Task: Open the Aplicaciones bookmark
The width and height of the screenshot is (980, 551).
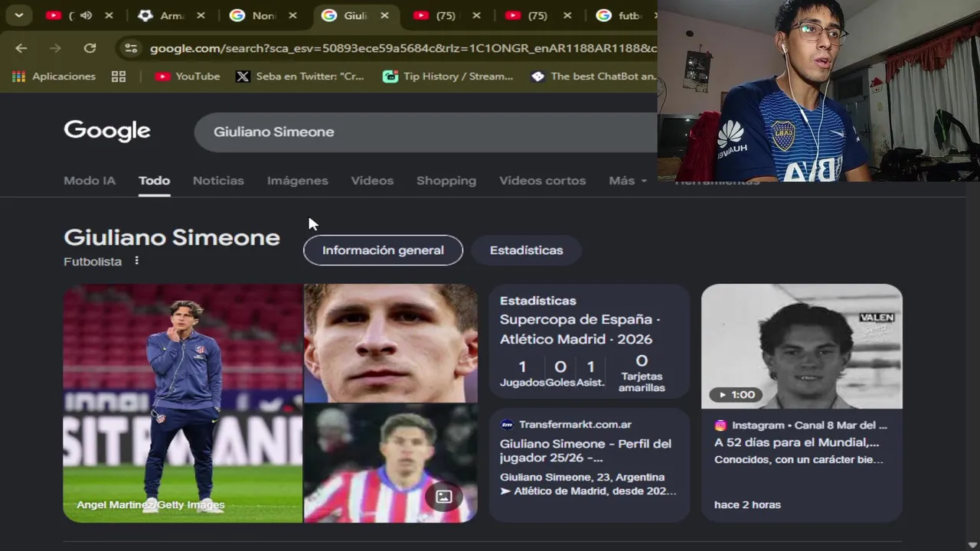Action: coord(54,77)
